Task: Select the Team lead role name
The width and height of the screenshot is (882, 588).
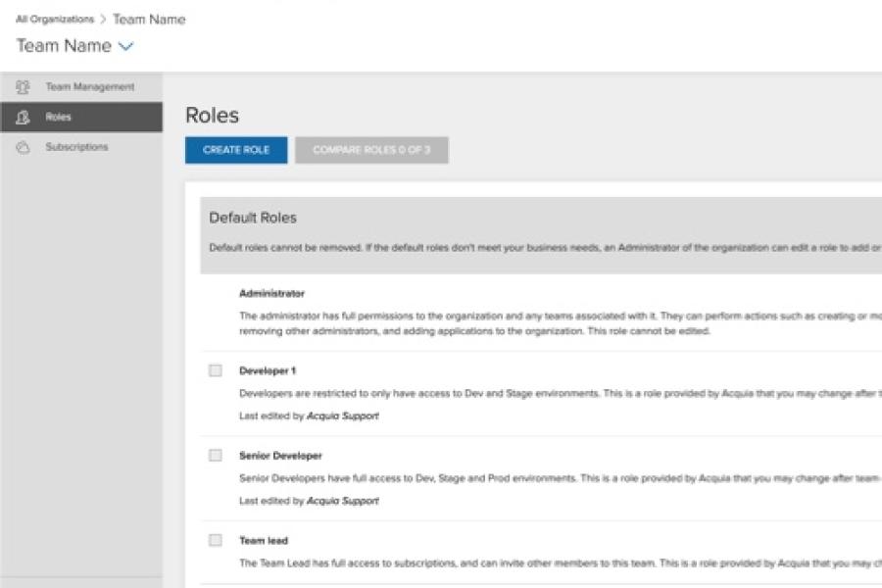Action: click(x=264, y=540)
